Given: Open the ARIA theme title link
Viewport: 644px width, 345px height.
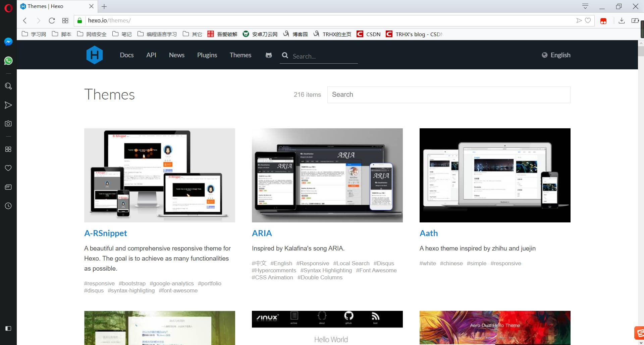Looking at the screenshot, I should pyautogui.click(x=262, y=233).
